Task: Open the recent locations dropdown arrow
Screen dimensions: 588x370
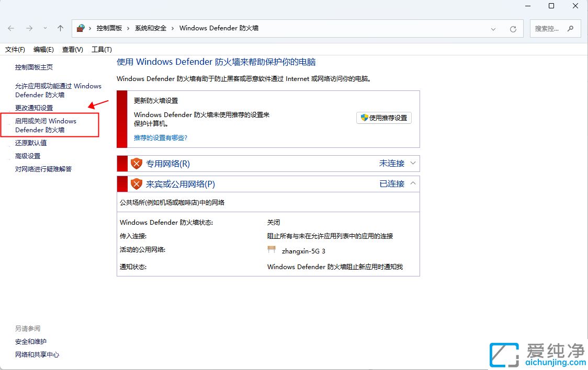Action: pyautogui.click(x=45, y=28)
